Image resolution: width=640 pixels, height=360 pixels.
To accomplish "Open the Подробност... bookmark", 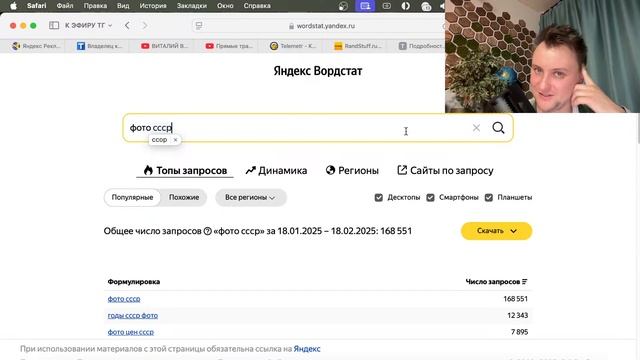I will click(420, 46).
